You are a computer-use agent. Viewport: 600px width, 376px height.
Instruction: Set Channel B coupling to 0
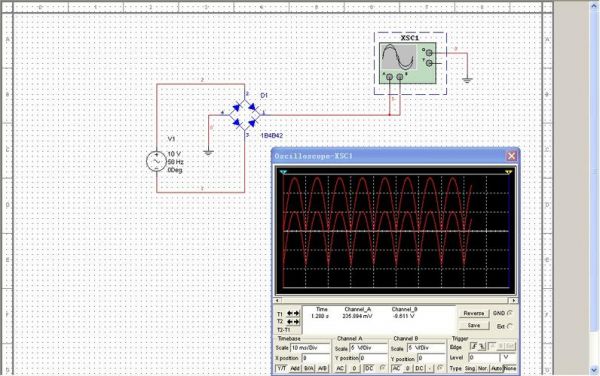[408, 368]
